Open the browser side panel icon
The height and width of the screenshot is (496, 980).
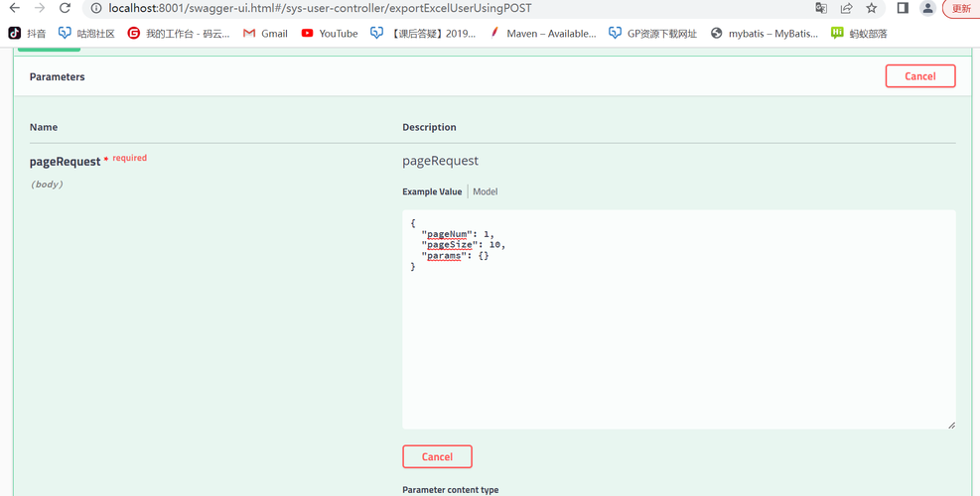tap(903, 8)
